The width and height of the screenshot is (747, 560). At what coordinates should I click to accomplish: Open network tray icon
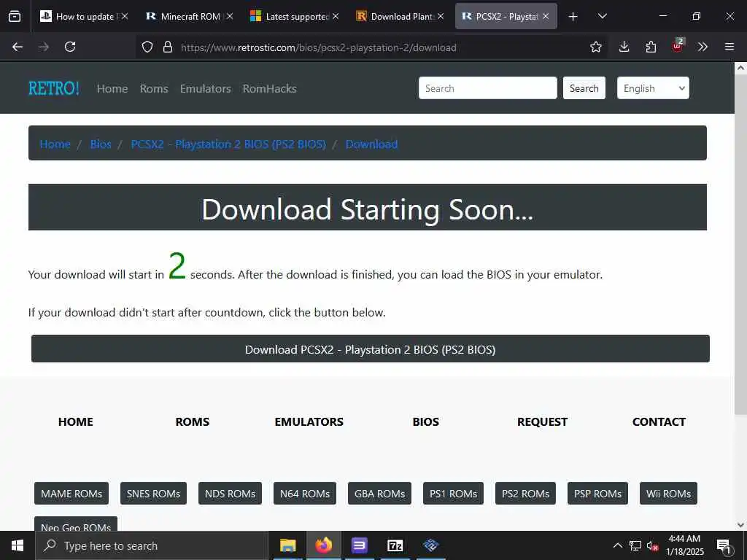click(x=635, y=545)
